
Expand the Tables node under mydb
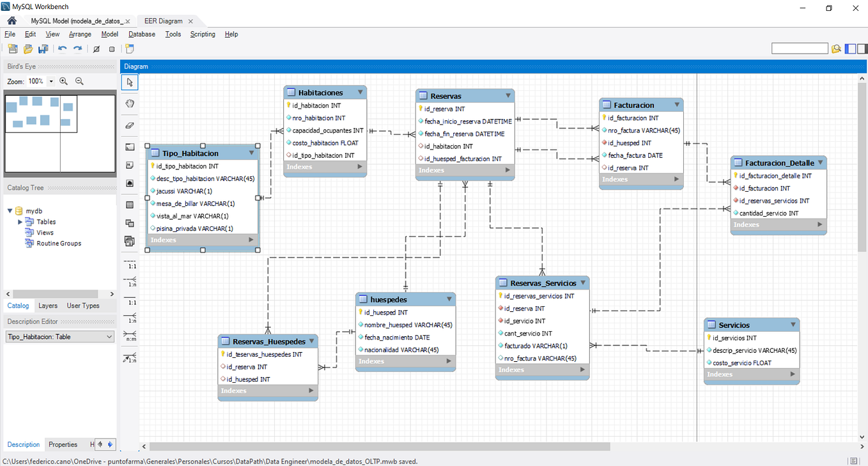click(19, 221)
